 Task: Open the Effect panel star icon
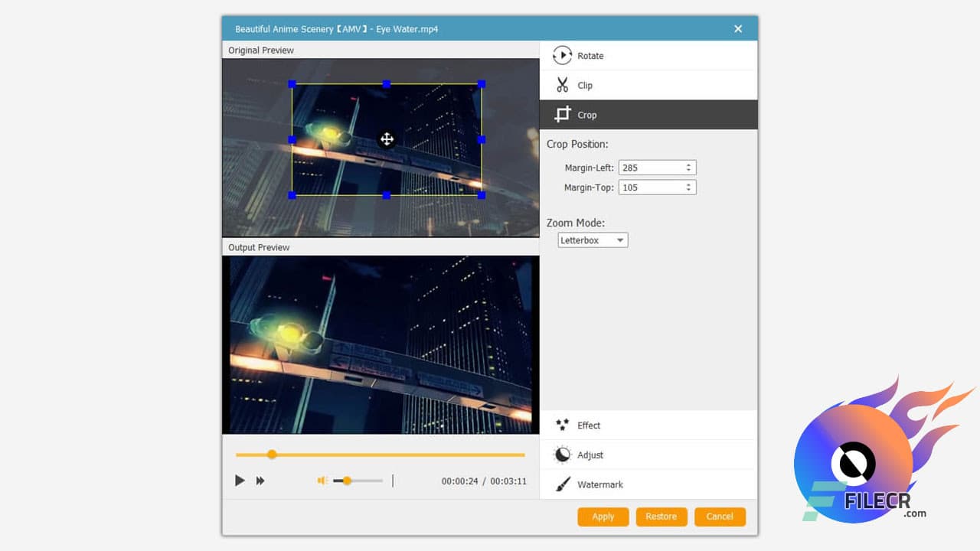pyautogui.click(x=561, y=425)
